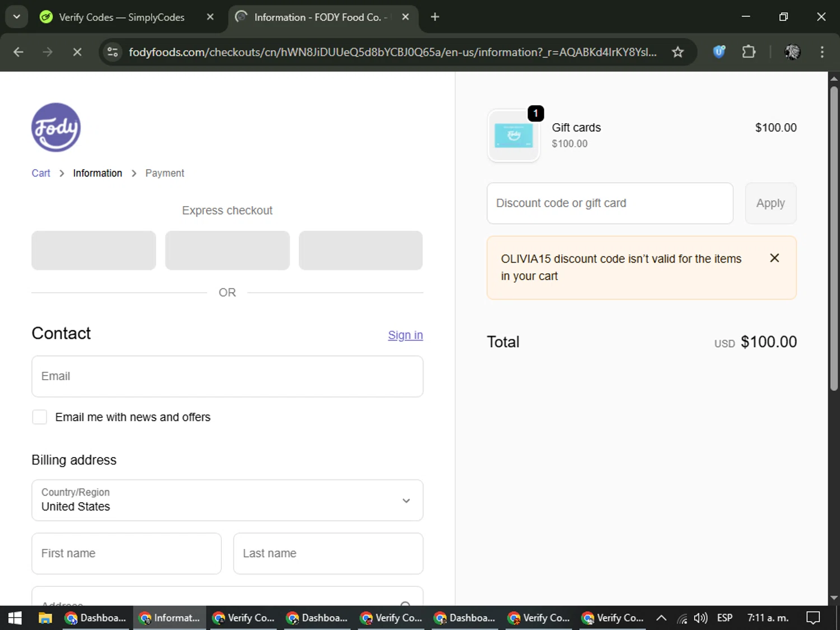Click the middle express checkout button

227,250
